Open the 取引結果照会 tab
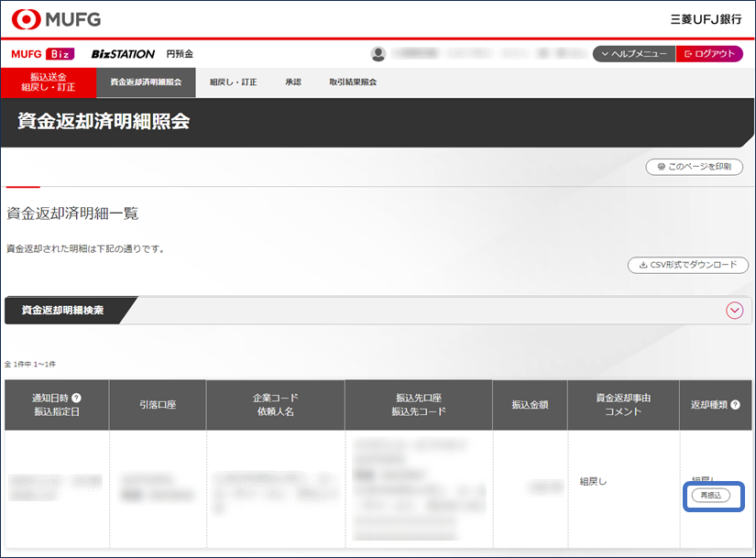The height and width of the screenshot is (558, 756). coord(353,82)
